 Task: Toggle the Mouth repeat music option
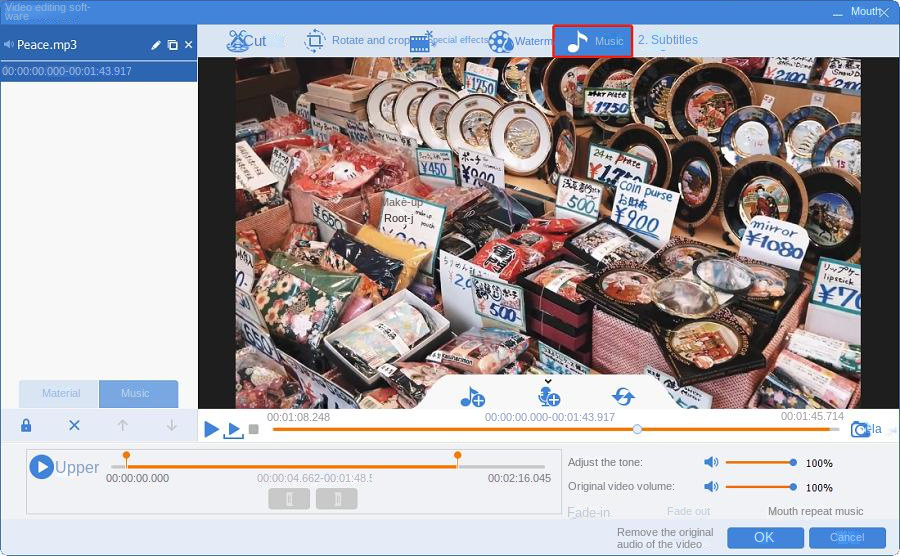point(815,511)
